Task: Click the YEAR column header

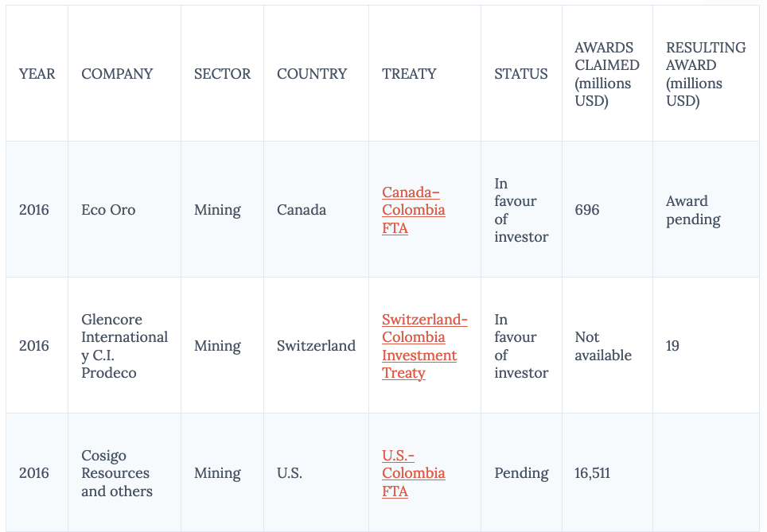Action: [x=37, y=74]
